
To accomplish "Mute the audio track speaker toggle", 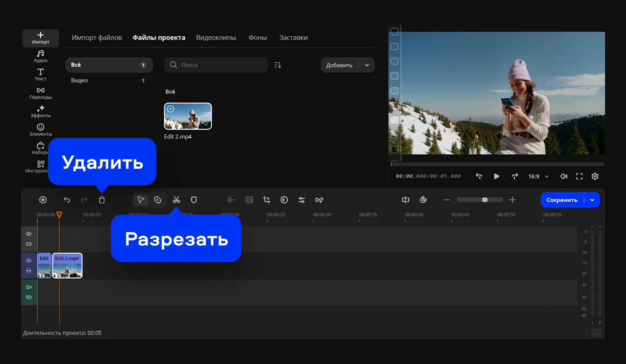I will (x=29, y=287).
